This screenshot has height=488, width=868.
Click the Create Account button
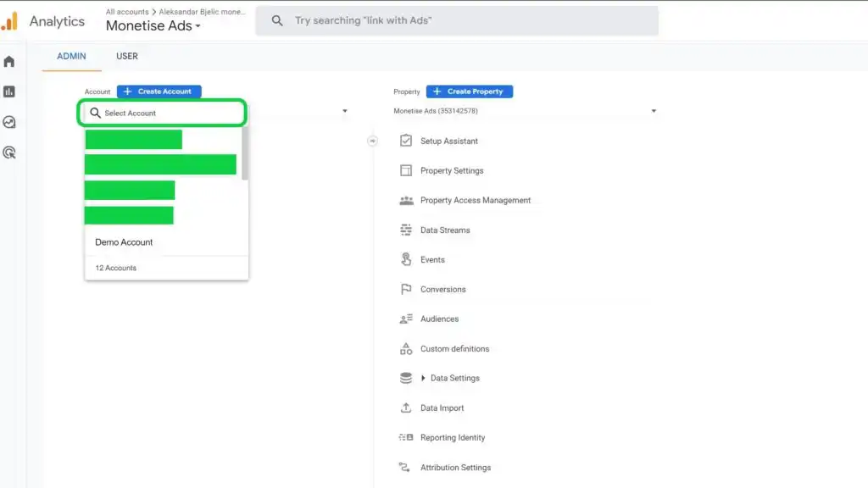159,91
